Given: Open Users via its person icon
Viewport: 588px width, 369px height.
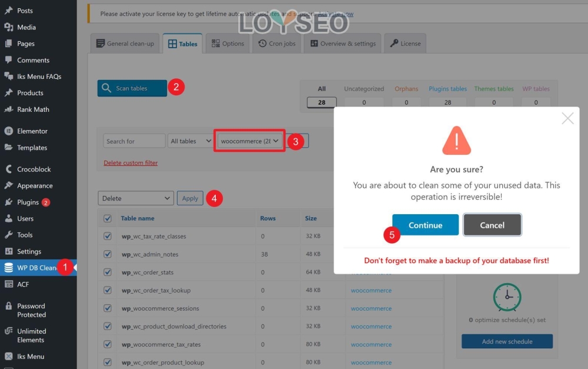Looking at the screenshot, I should pos(9,218).
